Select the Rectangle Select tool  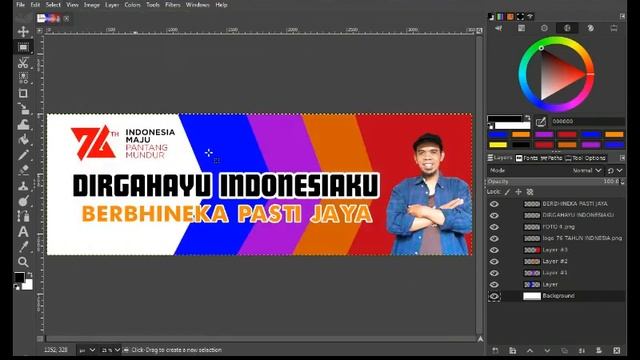[x=23, y=47]
